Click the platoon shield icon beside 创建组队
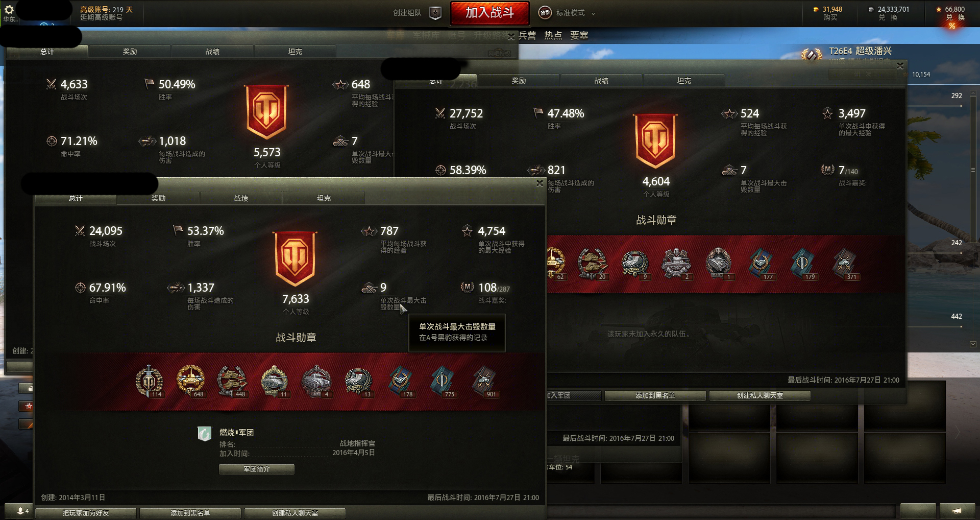The width and height of the screenshot is (980, 520). 435,13
